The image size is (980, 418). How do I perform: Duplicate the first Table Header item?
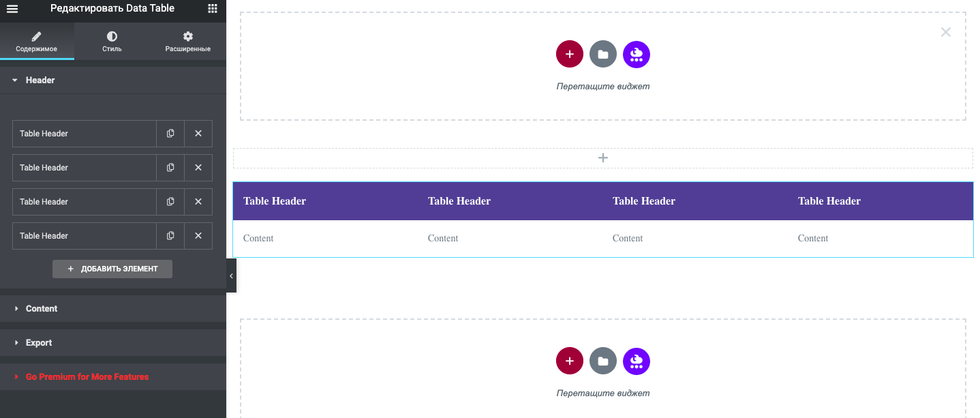(170, 134)
